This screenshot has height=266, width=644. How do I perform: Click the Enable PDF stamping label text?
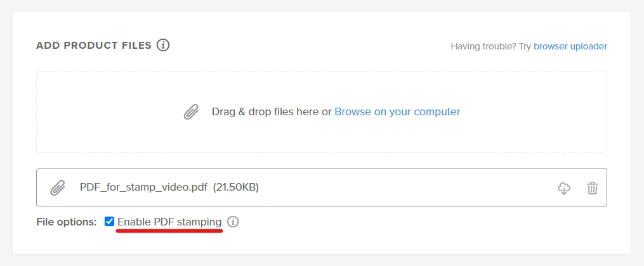[169, 222]
